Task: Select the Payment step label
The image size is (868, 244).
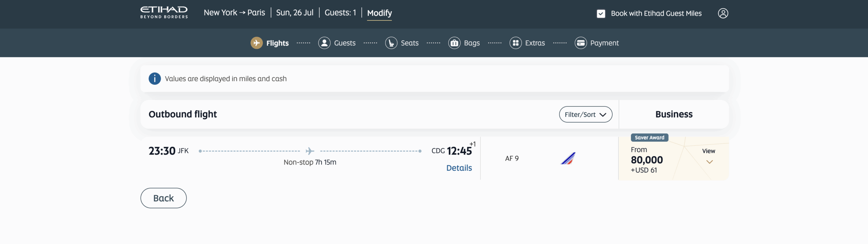Action: (605, 43)
